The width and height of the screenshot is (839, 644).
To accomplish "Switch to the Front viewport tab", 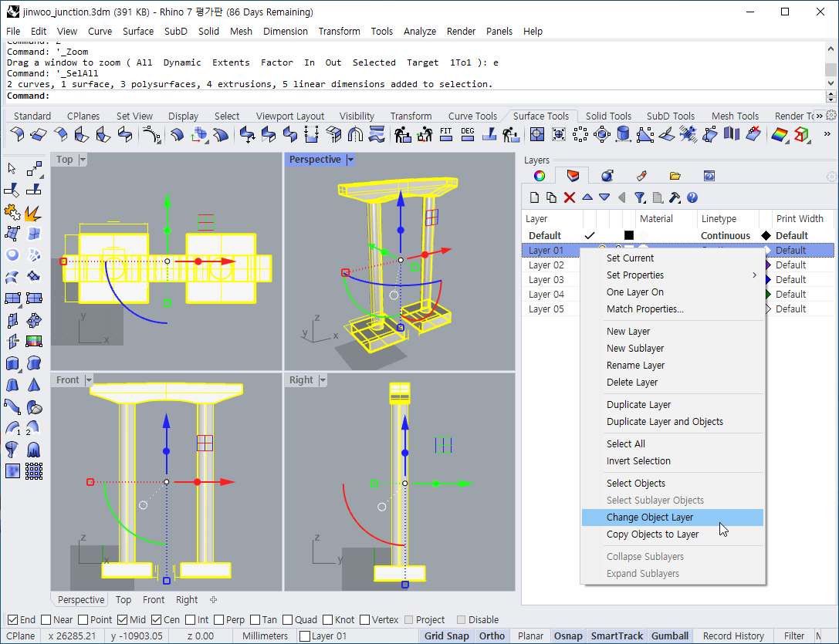I will point(154,599).
